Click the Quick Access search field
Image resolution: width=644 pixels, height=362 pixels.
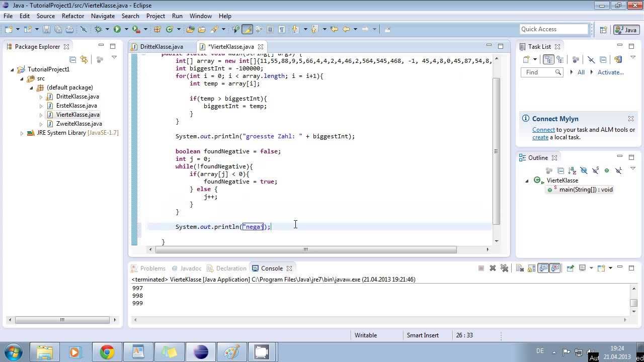click(553, 29)
